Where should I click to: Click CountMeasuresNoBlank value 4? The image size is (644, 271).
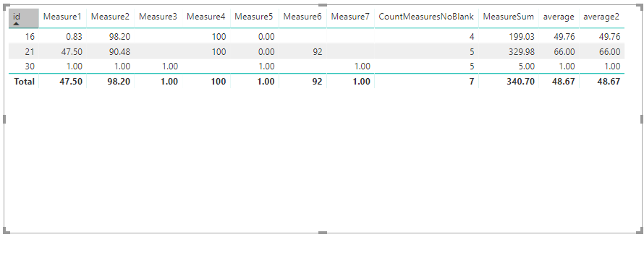coord(472,37)
